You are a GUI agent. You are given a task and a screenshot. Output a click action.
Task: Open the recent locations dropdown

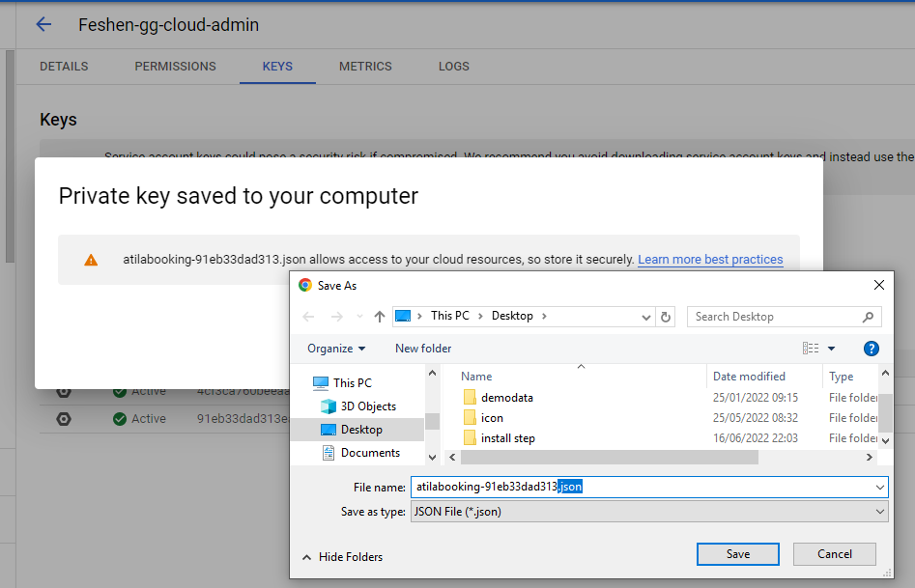tap(359, 317)
